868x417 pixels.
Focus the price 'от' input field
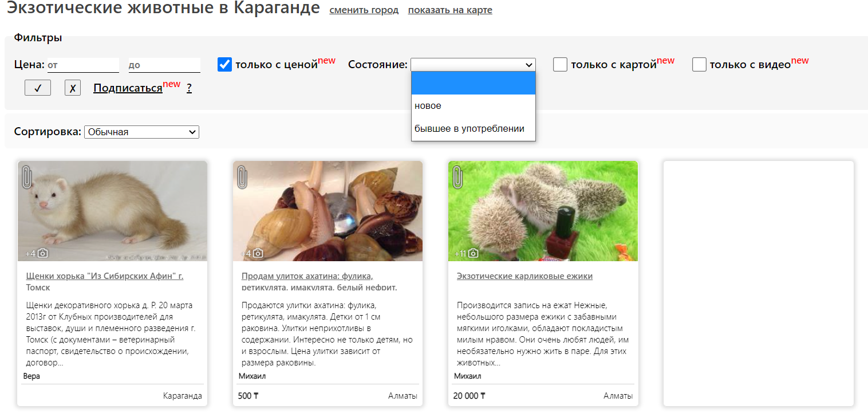(83, 65)
